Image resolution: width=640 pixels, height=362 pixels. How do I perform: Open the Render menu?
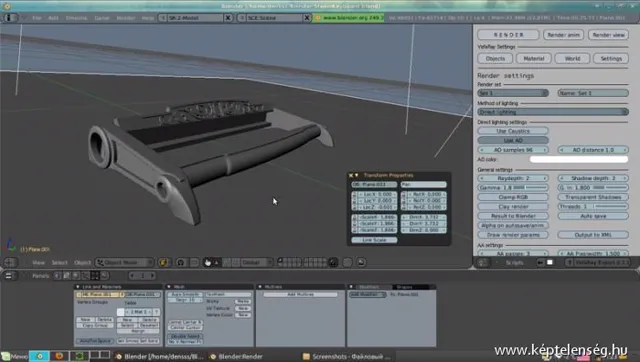[x=126, y=18]
